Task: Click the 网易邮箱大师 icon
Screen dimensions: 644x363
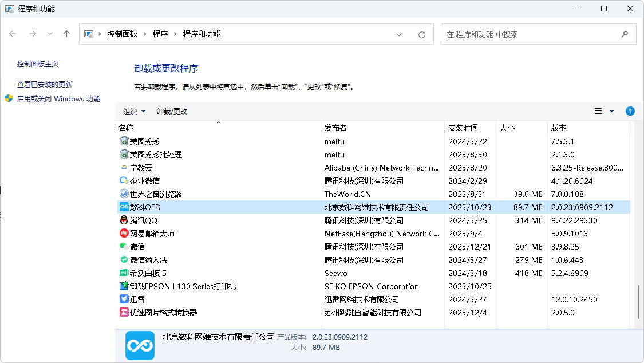Action: 124,233
